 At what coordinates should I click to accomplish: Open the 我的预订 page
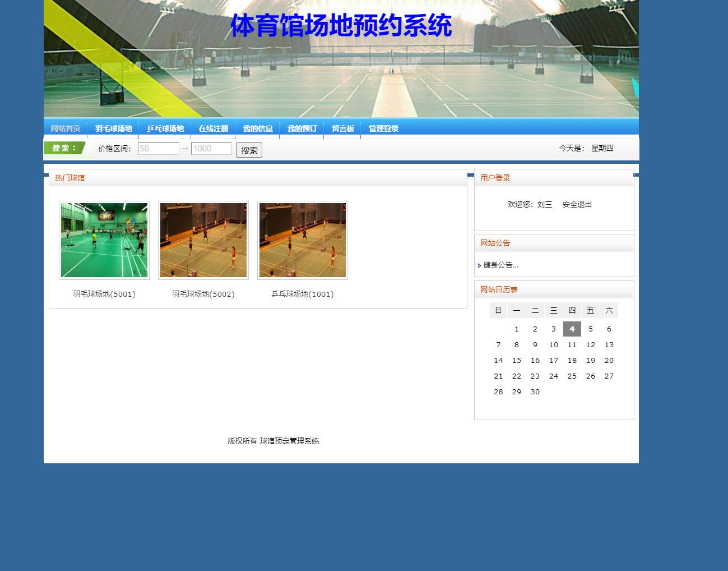[x=301, y=128]
